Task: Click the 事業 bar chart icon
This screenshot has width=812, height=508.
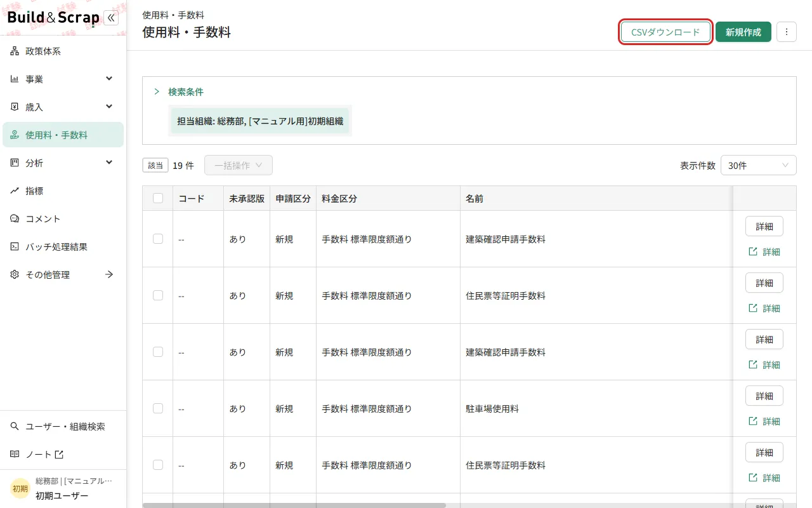Action: click(x=15, y=79)
